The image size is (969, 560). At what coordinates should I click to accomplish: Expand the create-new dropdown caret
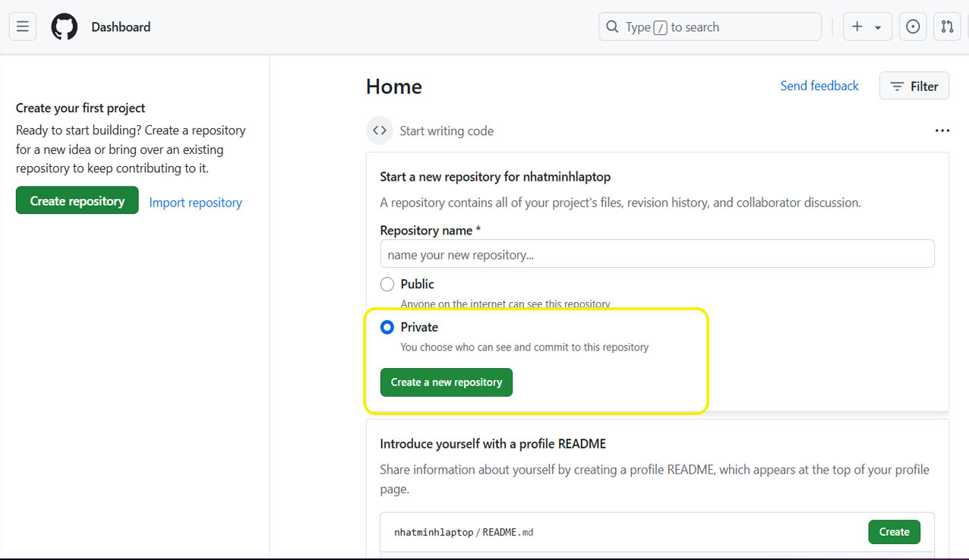(x=878, y=27)
